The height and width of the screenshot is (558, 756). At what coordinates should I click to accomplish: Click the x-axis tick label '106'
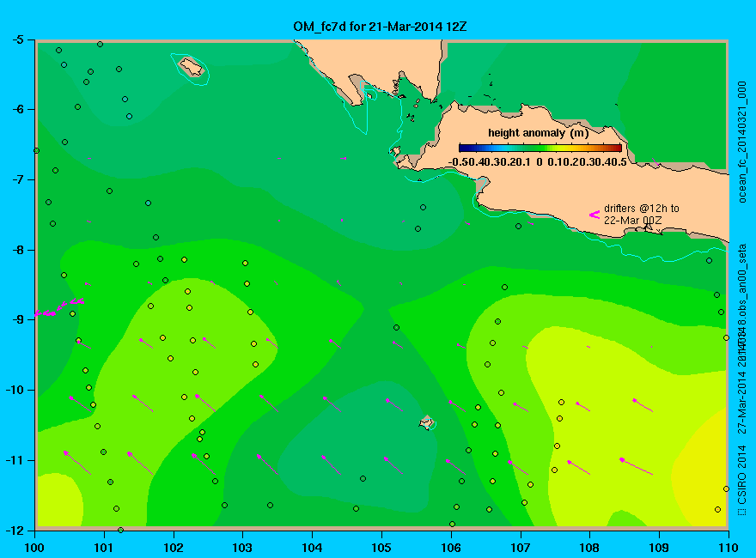pyautogui.click(x=451, y=548)
